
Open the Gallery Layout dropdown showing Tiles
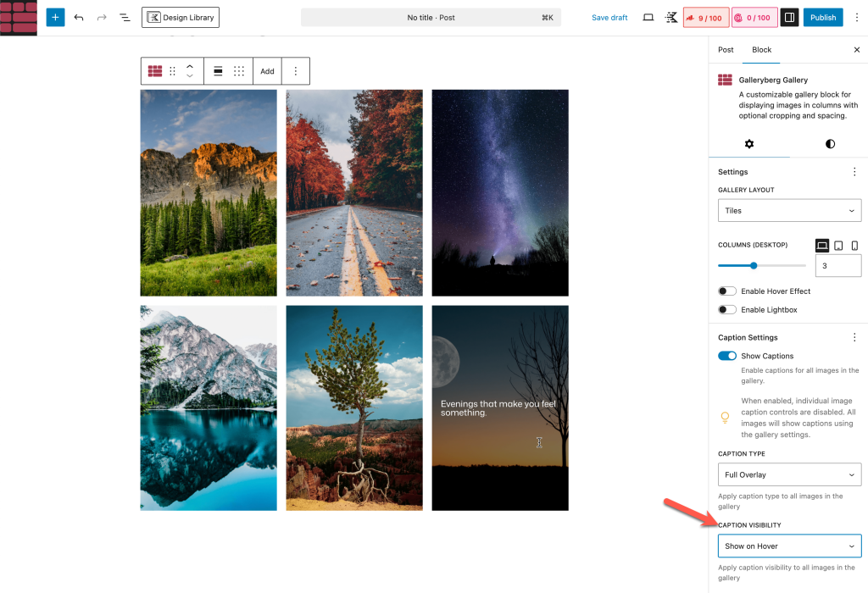789,211
